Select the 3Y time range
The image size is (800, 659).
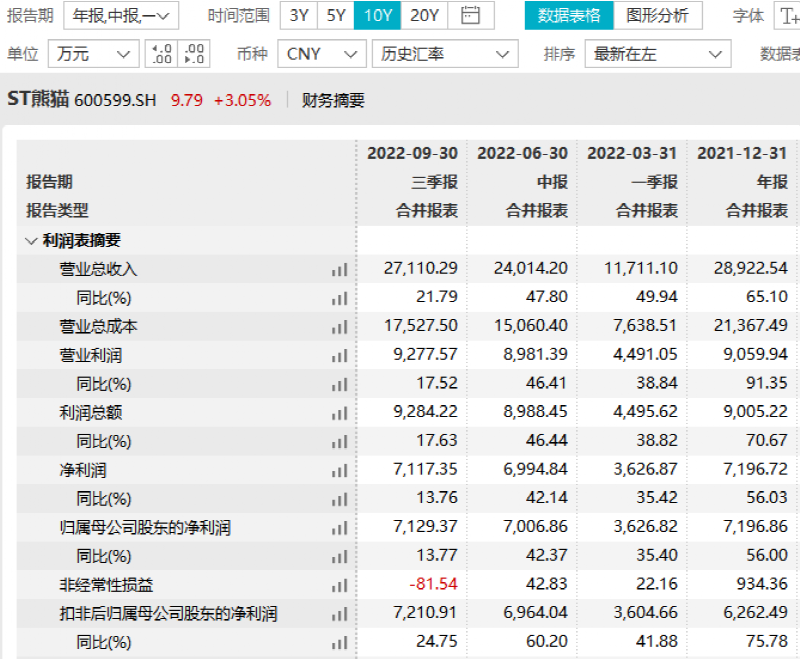299,15
